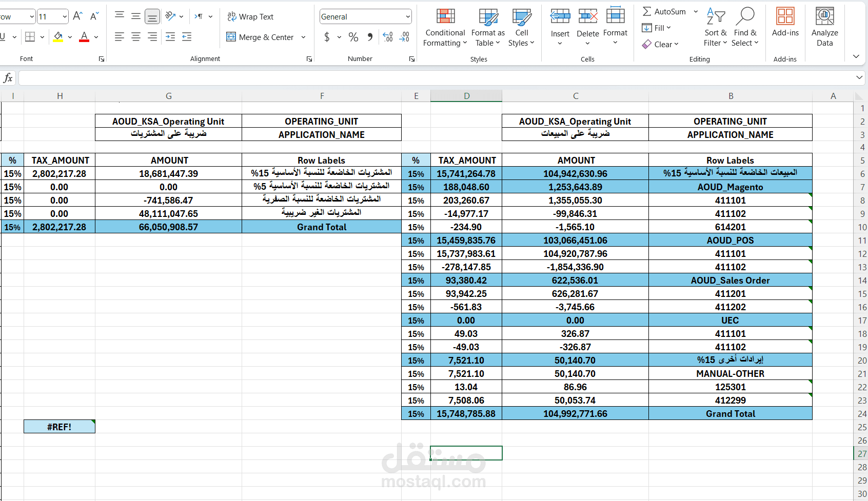Open Merge & Center dropdown arrow
The width and height of the screenshot is (868, 501).
(x=304, y=37)
